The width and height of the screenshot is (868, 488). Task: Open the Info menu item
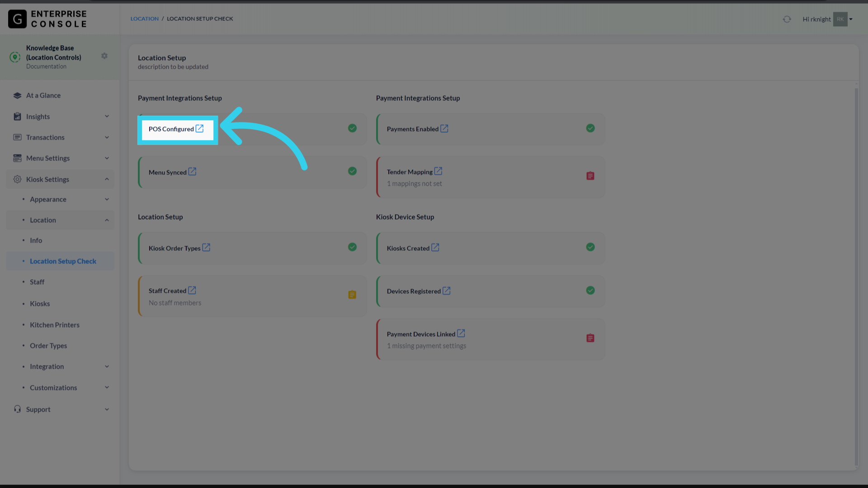tap(36, 240)
